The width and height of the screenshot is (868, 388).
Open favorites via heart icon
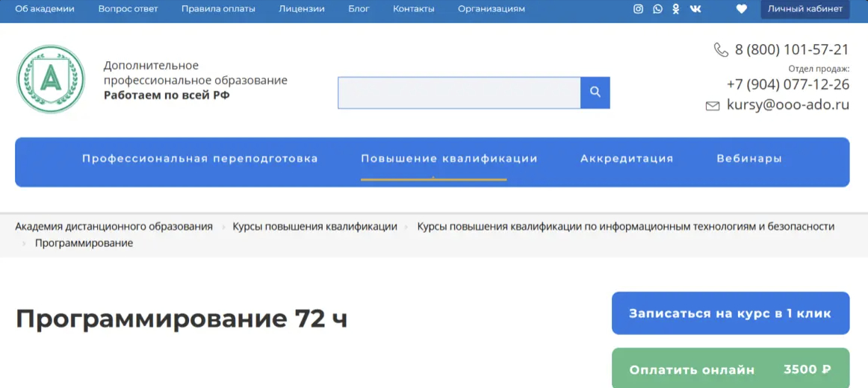click(742, 9)
